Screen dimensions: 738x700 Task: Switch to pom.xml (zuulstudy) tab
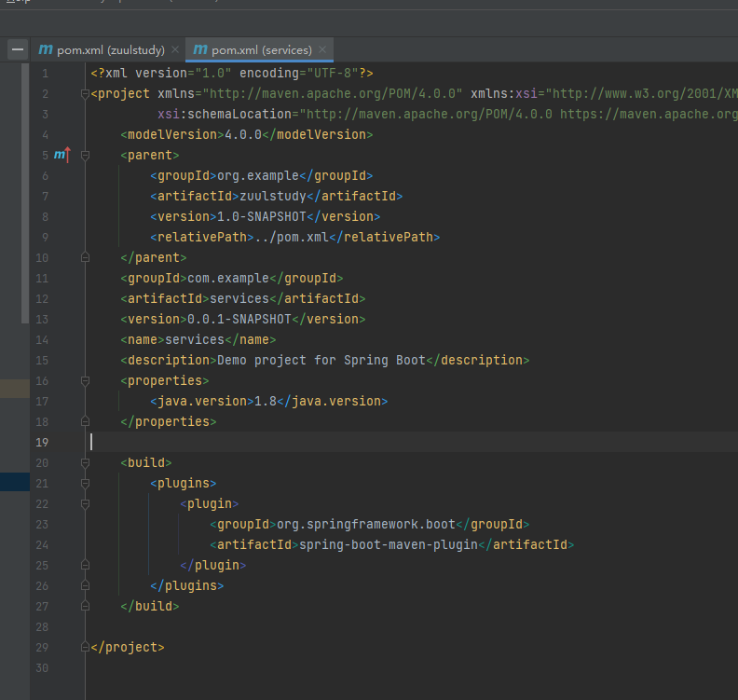[108, 49]
